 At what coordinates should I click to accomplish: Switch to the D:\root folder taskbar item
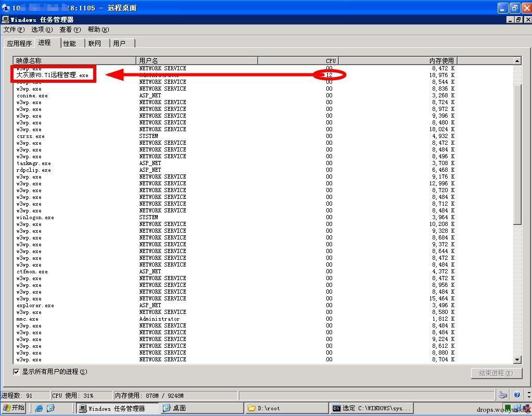tap(286, 408)
